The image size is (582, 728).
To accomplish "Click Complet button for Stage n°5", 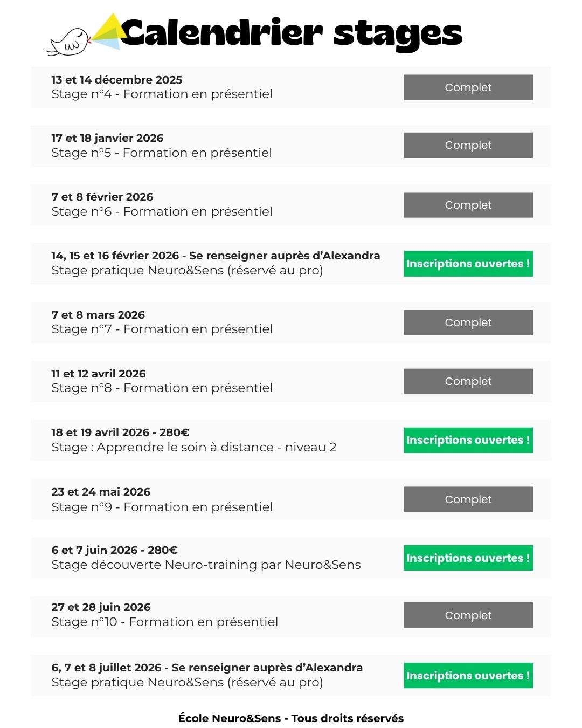I will [468, 146].
